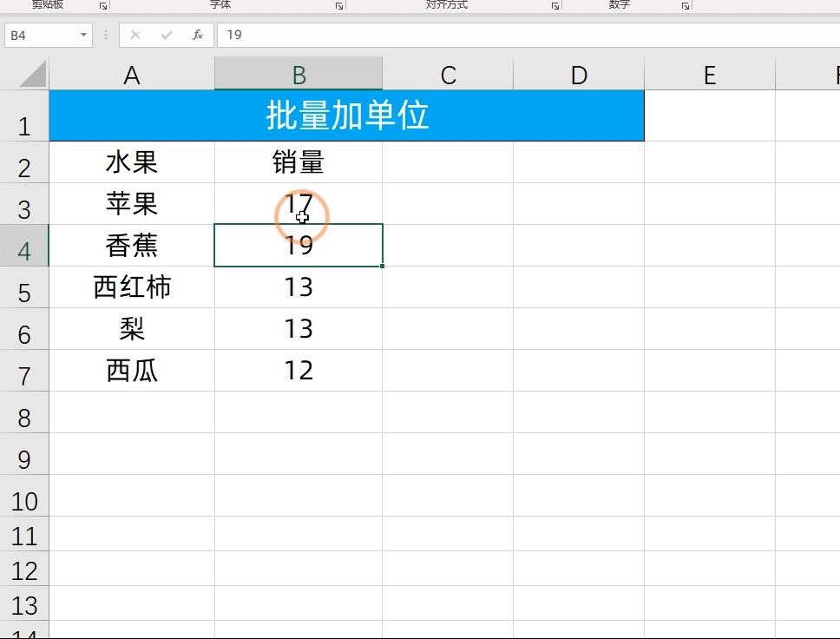Select the merged title cell 批量加单位
The width and height of the screenshot is (840, 639).
[x=347, y=115]
